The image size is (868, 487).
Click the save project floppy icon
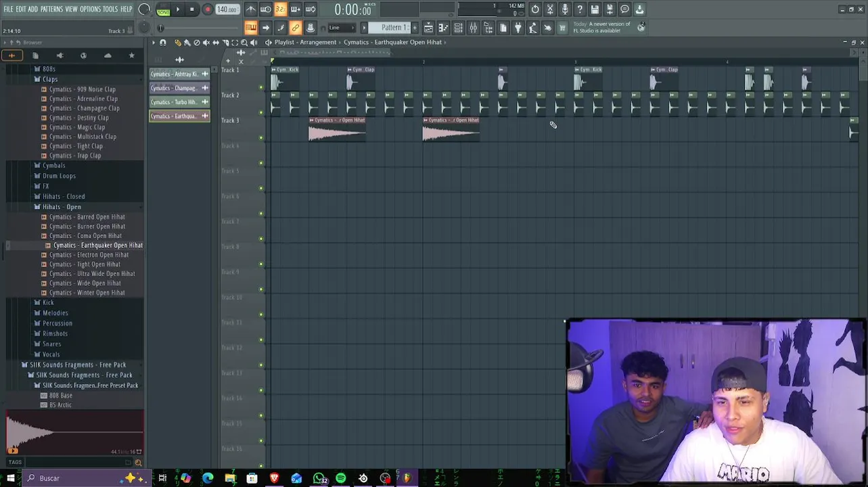pyautogui.click(x=595, y=9)
